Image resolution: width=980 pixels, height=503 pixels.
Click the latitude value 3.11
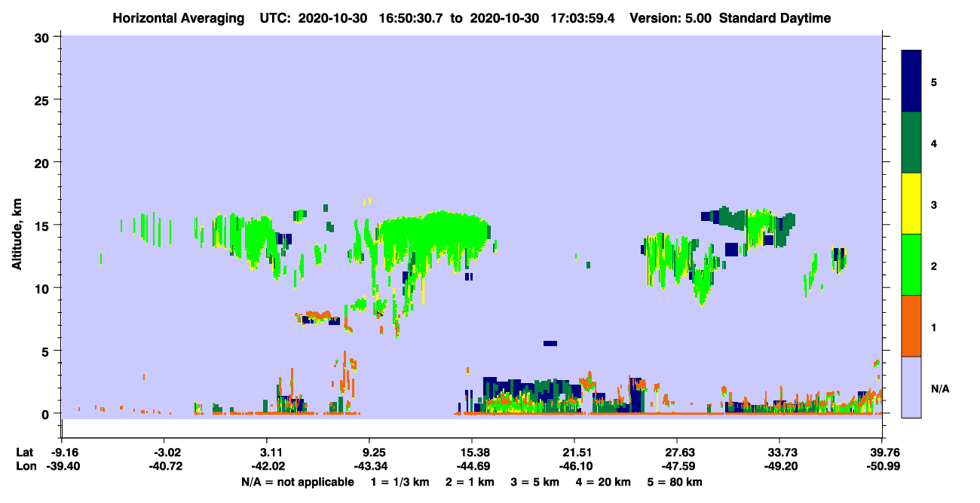267,452
